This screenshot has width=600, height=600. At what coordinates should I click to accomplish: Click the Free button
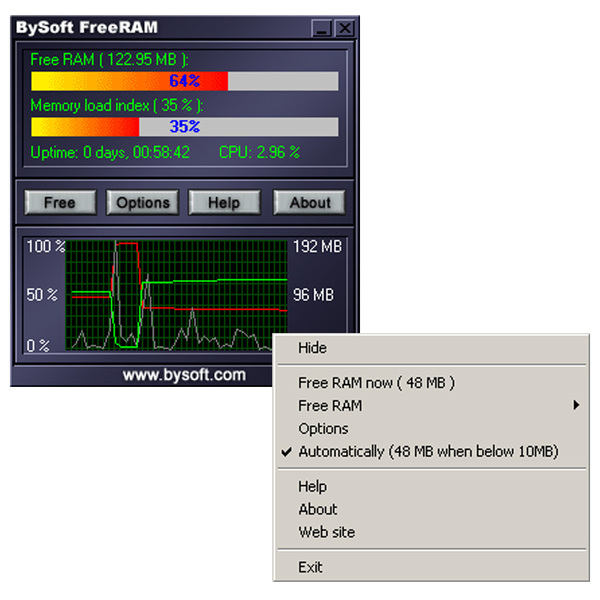[60, 202]
